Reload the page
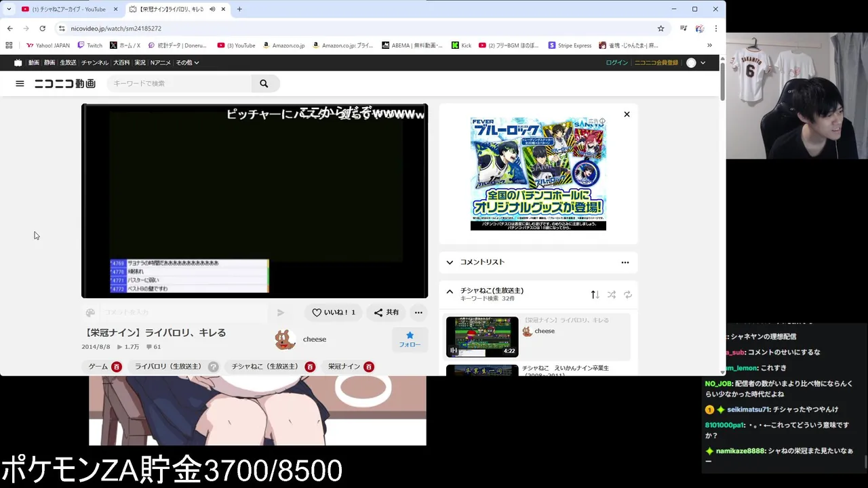Image resolution: width=868 pixels, height=488 pixels. 42,28
